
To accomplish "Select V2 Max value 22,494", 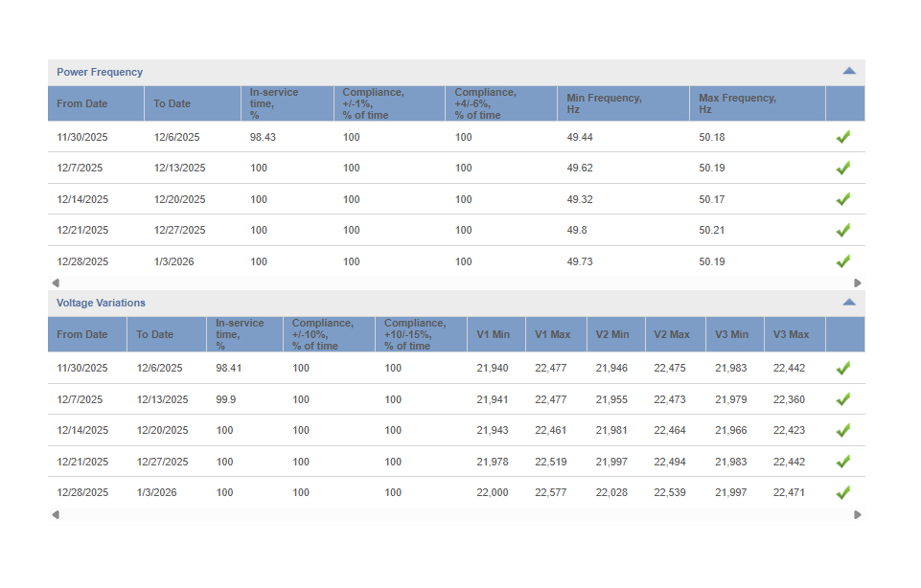I will tap(670, 462).
